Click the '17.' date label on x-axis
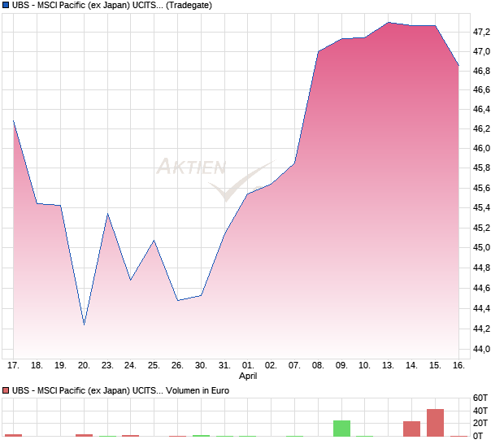The width and height of the screenshot is (504, 444). (x=13, y=366)
